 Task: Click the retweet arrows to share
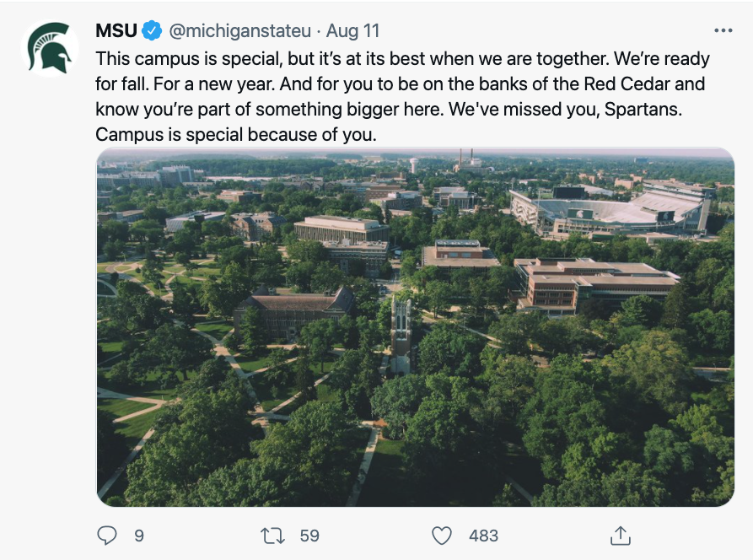tap(274, 535)
